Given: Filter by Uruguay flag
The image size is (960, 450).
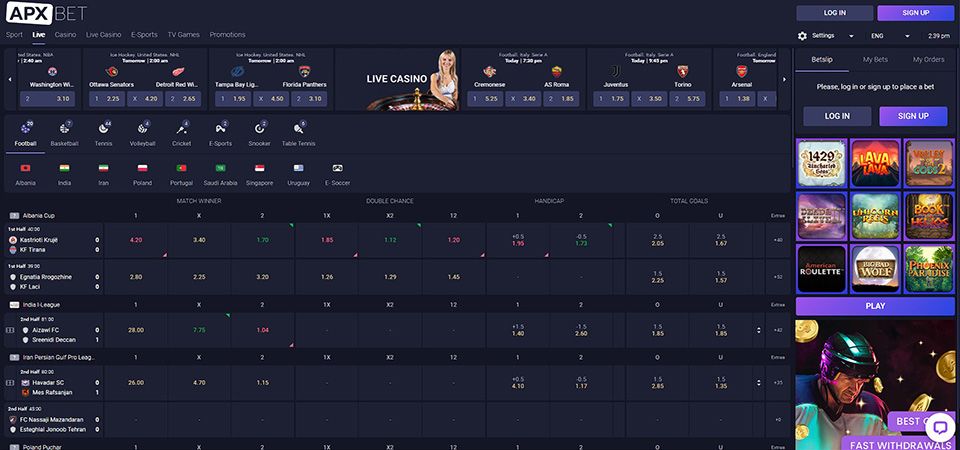Looking at the screenshot, I should [x=298, y=168].
